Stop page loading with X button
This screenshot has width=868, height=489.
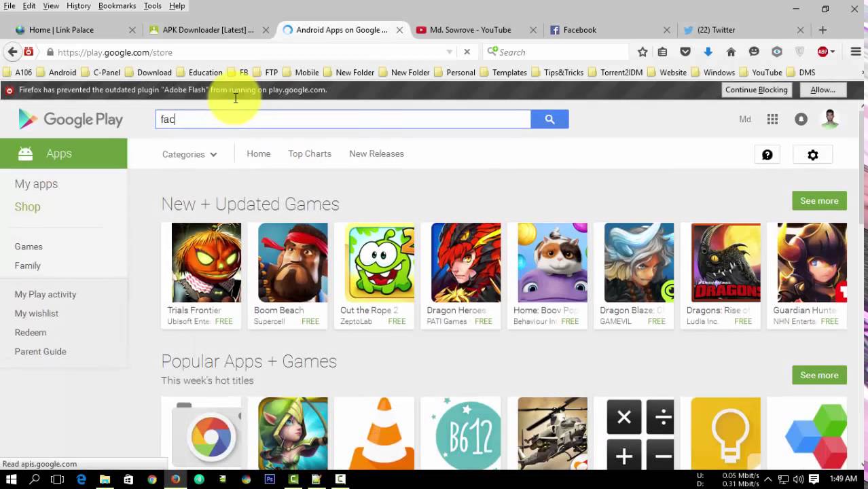tap(467, 52)
